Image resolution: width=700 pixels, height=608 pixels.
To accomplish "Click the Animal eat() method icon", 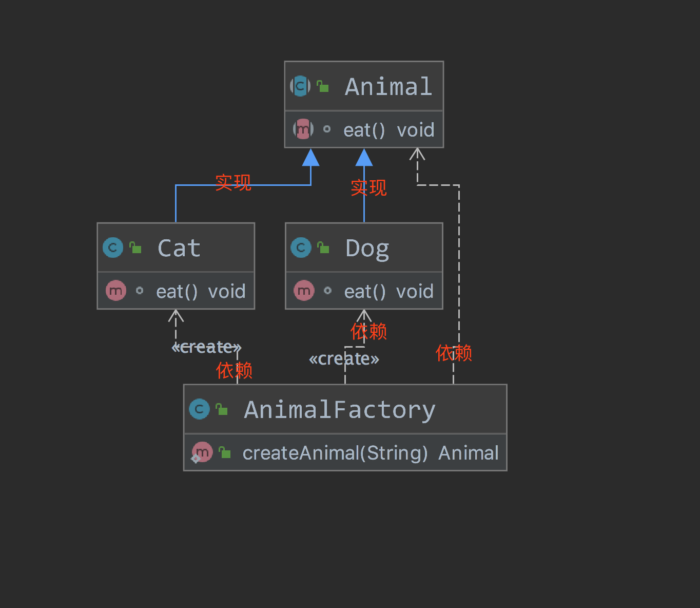I will tap(303, 129).
